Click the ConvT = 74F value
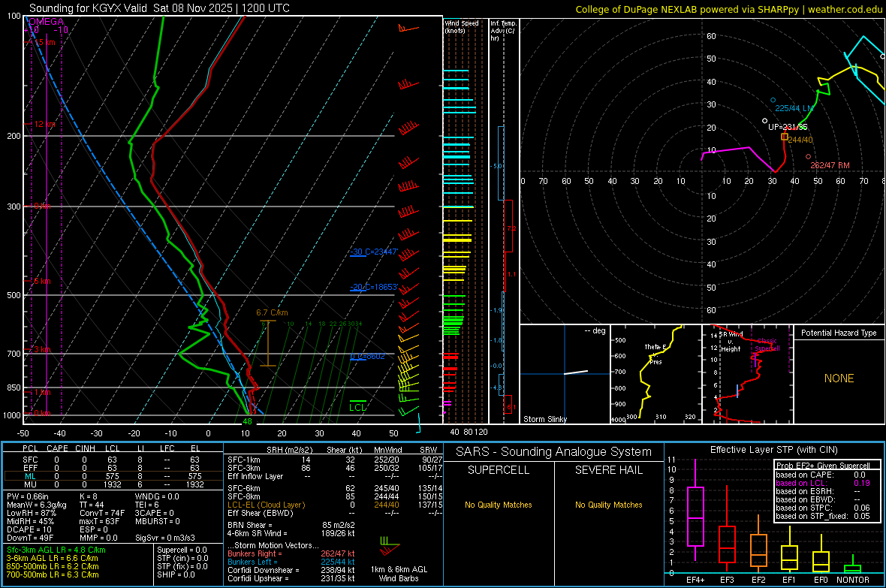 [101, 513]
